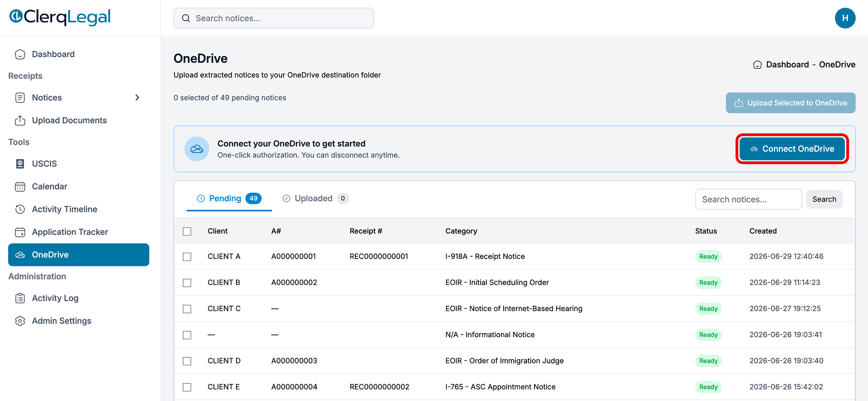Click the Client column header
Screen dimensions: 868x401
coord(217,231)
